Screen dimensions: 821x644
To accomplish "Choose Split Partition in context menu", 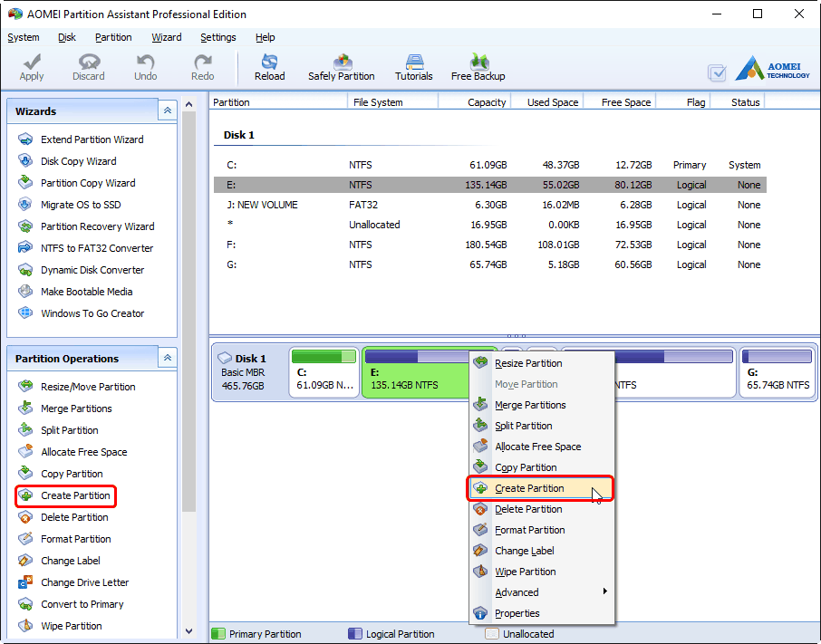I will pos(541,426).
